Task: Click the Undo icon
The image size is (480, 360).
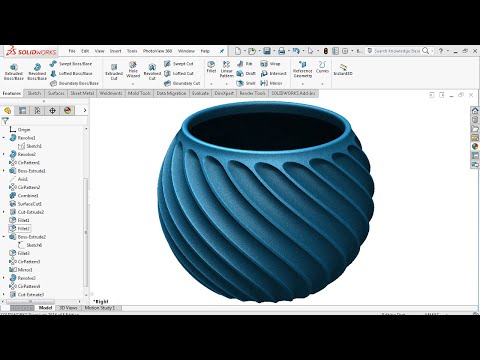Action: tap(296, 51)
